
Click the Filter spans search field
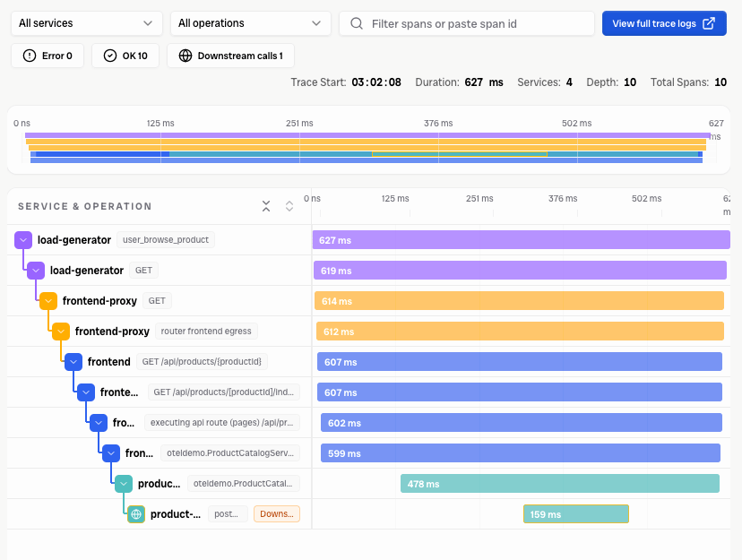tap(467, 23)
